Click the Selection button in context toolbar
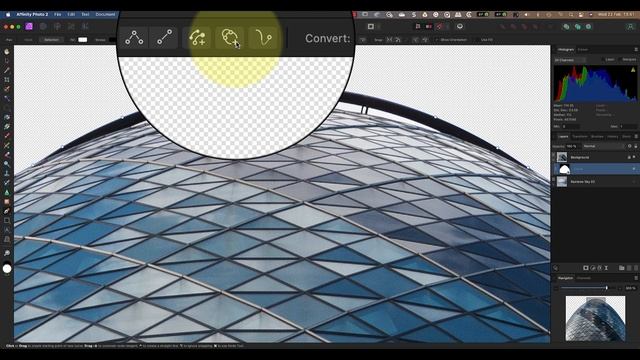640x360 pixels. click(51, 40)
